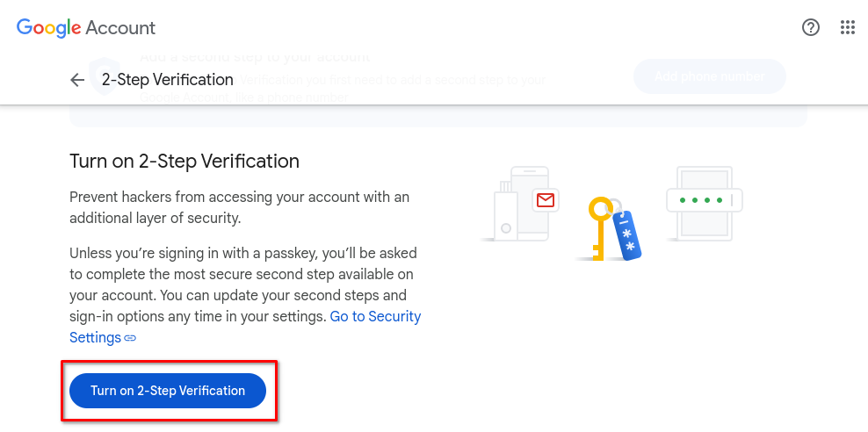Click the red envelope icon in illustration
The height and width of the screenshot is (432, 868).
pos(546,199)
